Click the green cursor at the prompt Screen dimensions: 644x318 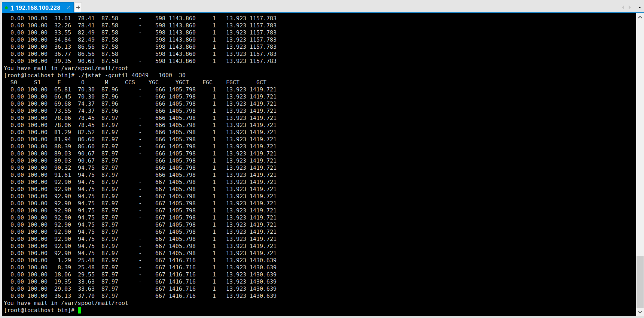[x=79, y=310]
